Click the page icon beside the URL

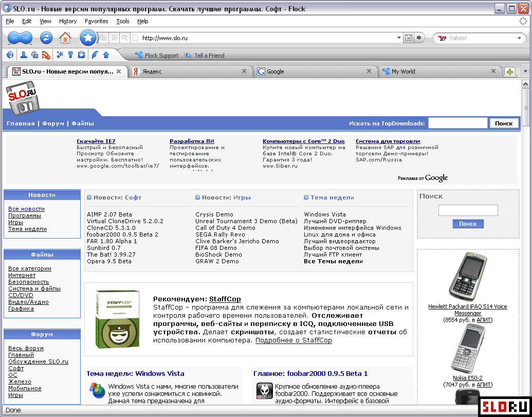[x=135, y=38]
